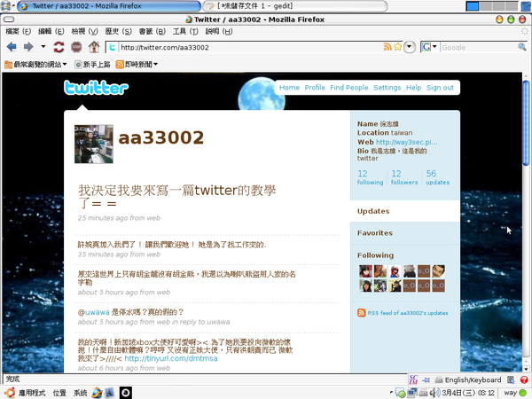Click the in reply to uwawa link
The width and height of the screenshot is (532, 399).
click(x=200, y=322)
